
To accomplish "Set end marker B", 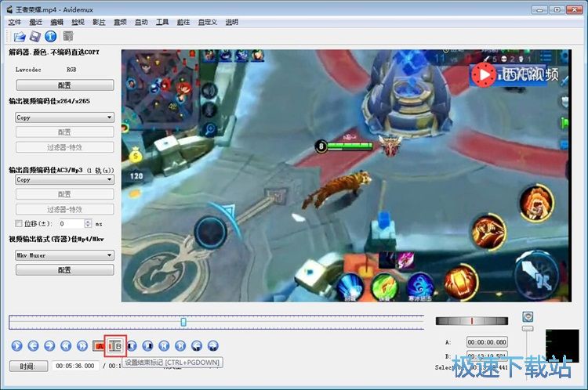I will click(x=115, y=346).
